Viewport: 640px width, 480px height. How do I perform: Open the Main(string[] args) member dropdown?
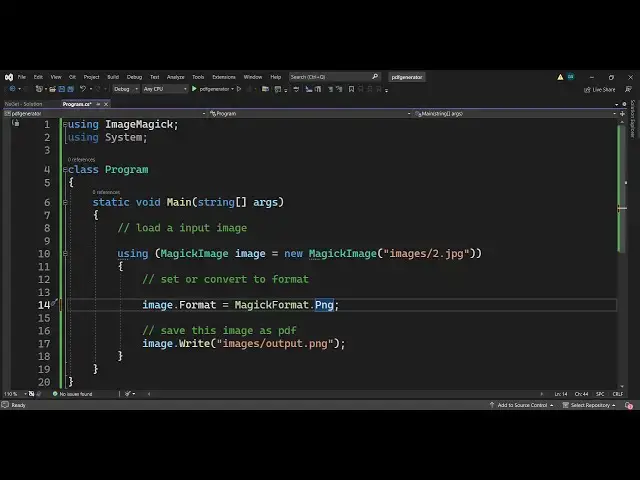click(515, 114)
